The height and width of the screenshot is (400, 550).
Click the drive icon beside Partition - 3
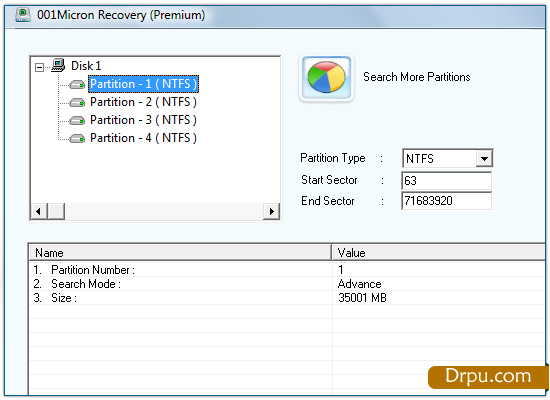tap(77, 120)
